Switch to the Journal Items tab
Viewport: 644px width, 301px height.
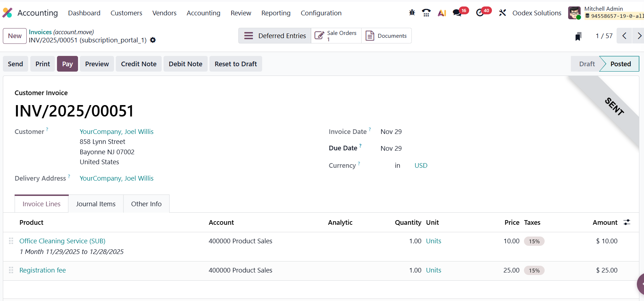[x=95, y=204]
